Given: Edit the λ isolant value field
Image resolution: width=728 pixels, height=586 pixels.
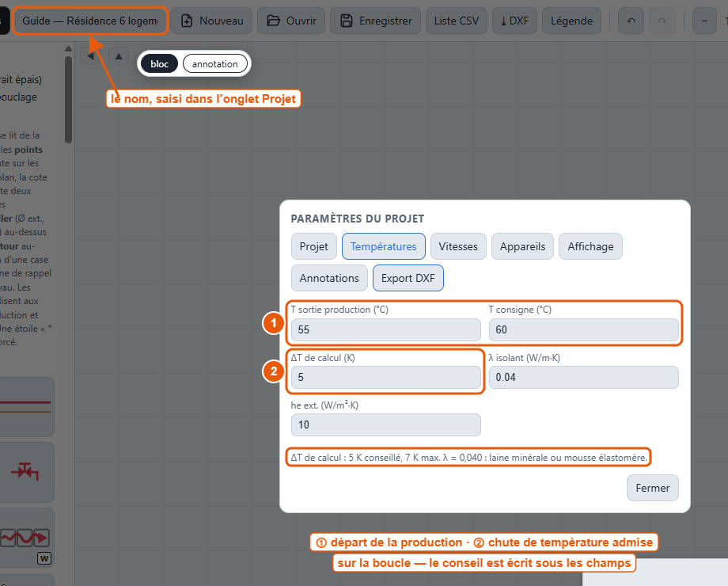Looking at the screenshot, I should (x=584, y=378).
